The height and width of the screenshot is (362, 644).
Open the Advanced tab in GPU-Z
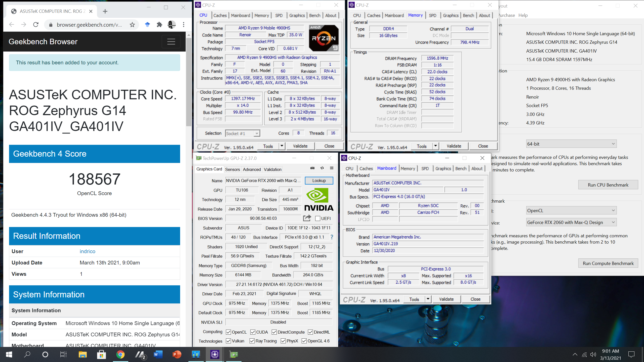pyautogui.click(x=252, y=169)
